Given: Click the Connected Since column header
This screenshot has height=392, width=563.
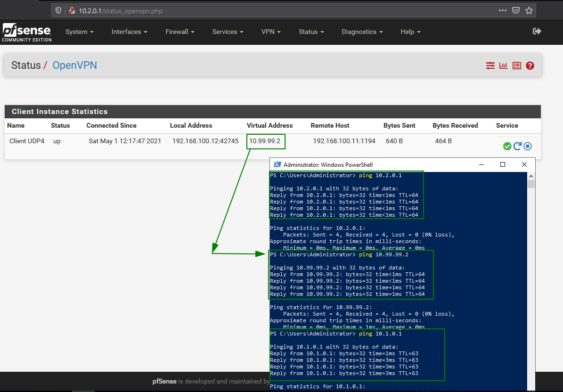Looking at the screenshot, I should tap(111, 126).
